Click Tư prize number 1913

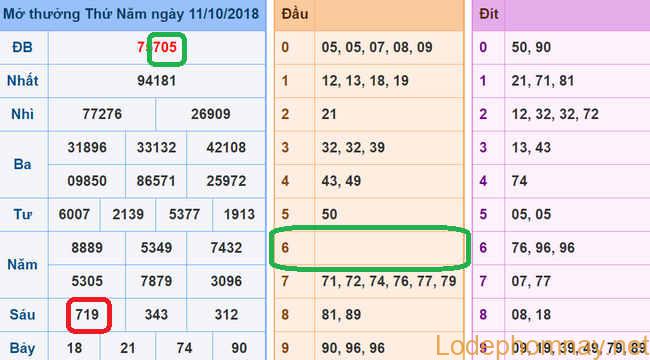[239, 214]
